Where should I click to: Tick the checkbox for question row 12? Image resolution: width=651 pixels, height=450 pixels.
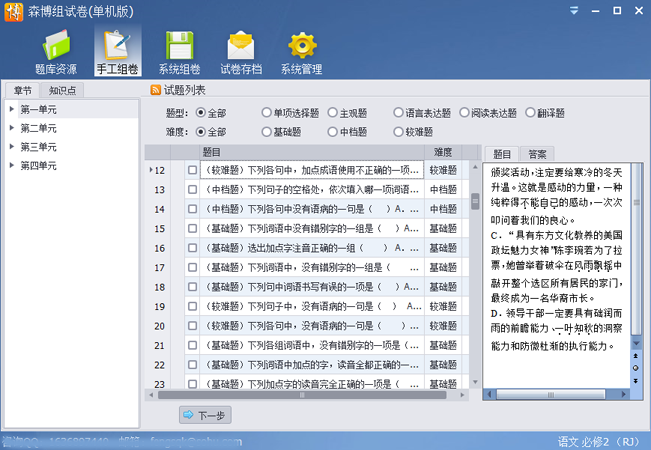click(x=192, y=171)
